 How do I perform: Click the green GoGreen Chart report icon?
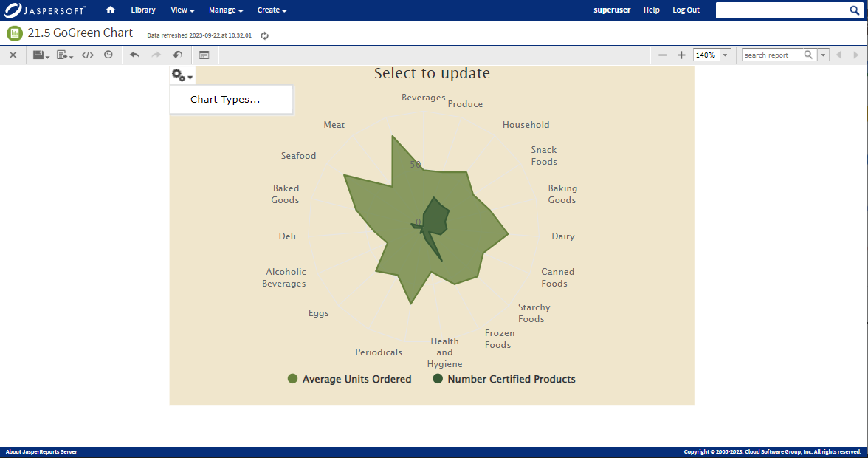pos(15,33)
